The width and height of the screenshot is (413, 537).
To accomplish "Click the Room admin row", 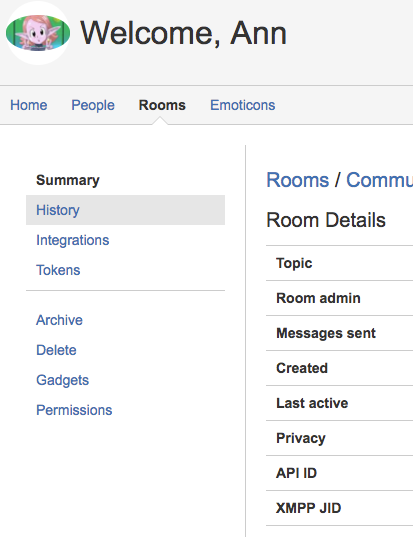I will pyautogui.click(x=339, y=298).
